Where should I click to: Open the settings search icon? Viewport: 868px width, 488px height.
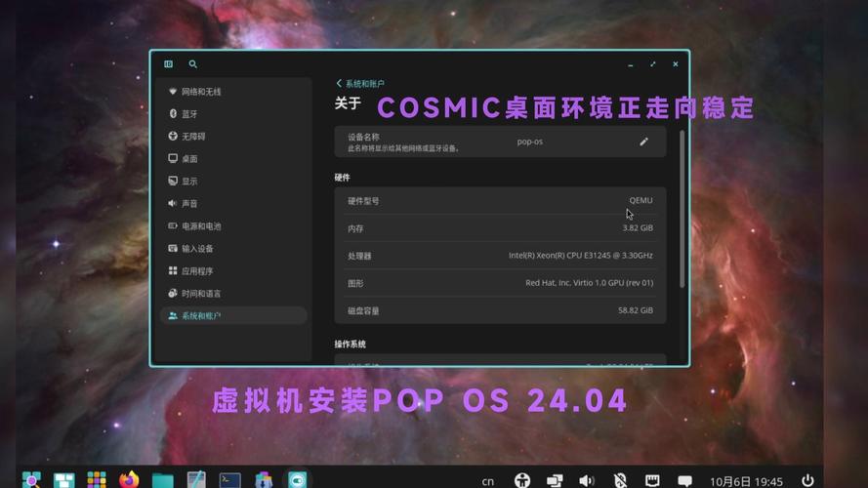tap(192, 64)
